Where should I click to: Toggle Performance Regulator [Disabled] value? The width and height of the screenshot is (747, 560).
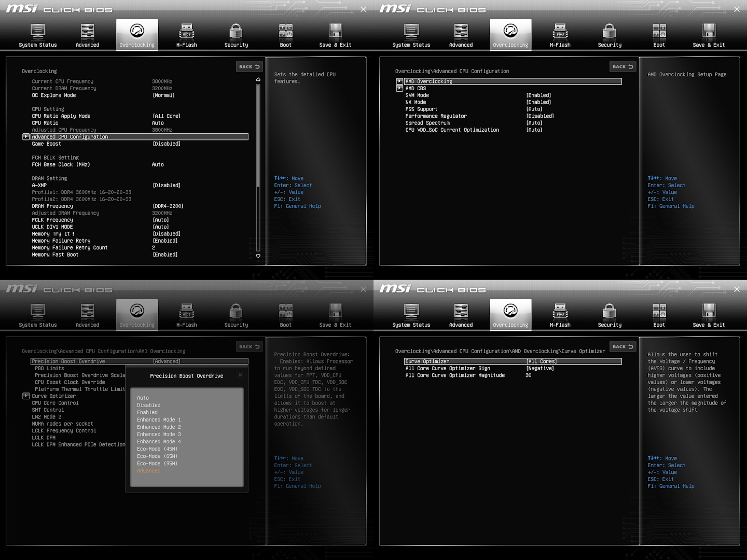tap(540, 116)
